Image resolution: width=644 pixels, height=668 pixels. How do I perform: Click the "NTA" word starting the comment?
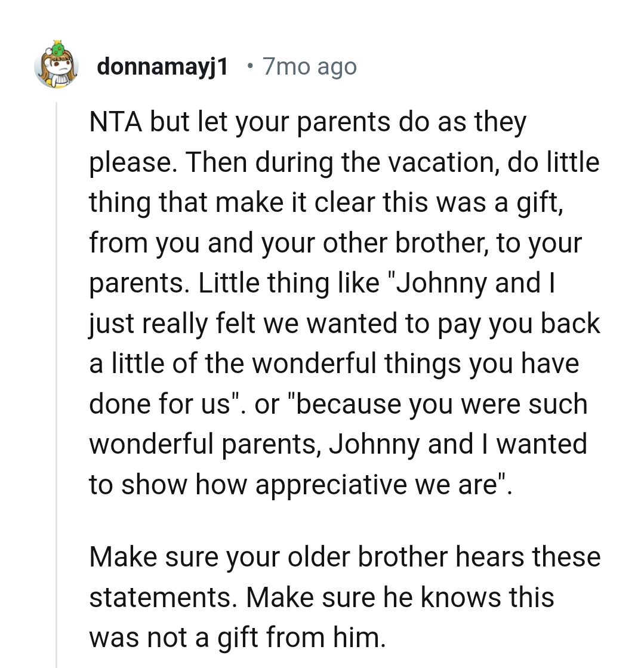coord(115,123)
